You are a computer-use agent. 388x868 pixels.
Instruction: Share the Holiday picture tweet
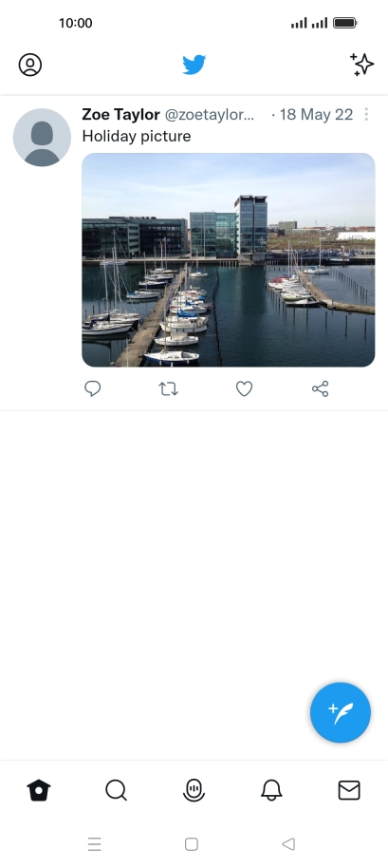coord(320,388)
